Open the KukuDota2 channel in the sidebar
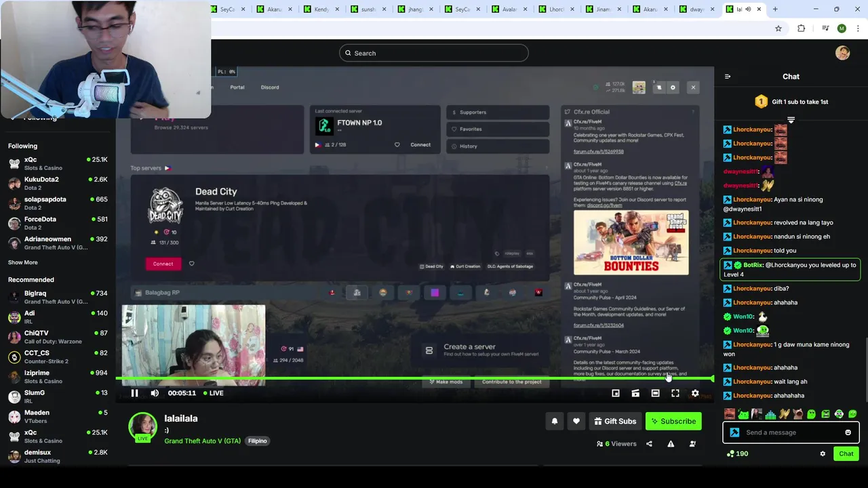This screenshot has height=488, width=868. coord(58,183)
